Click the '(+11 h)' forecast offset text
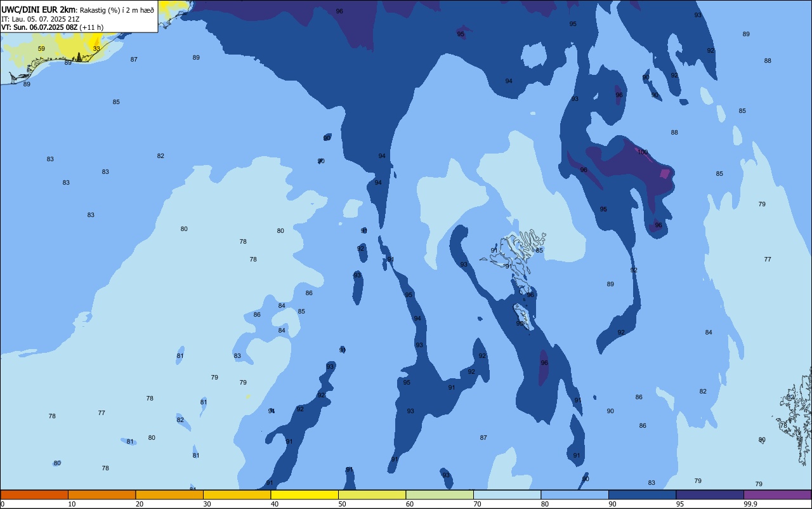 point(91,27)
